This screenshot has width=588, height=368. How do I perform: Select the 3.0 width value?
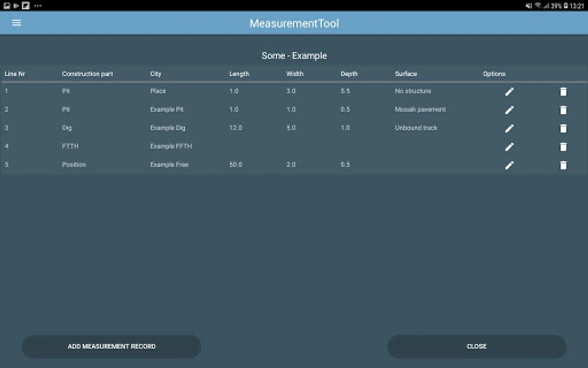(291, 91)
